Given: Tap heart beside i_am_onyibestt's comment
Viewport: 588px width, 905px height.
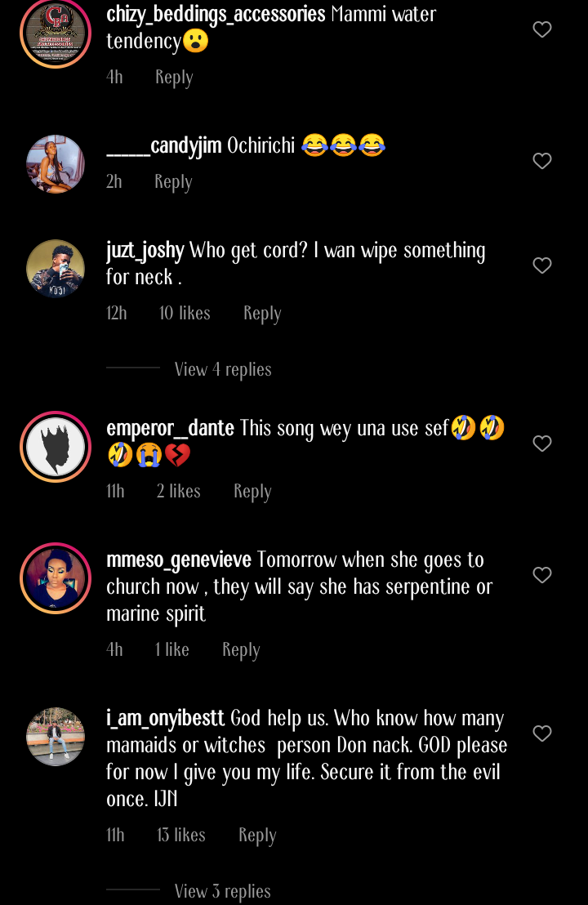Looking at the screenshot, I should tap(542, 733).
